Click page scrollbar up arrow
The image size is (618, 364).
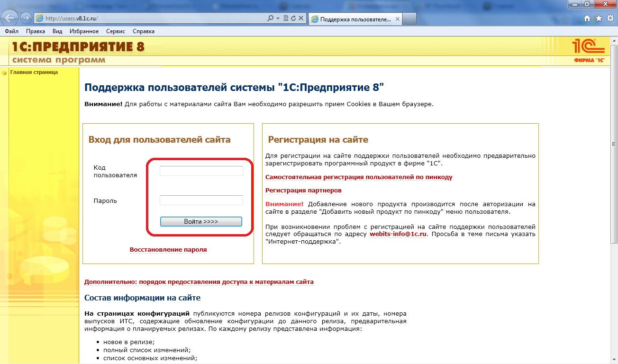(x=614, y=42)
